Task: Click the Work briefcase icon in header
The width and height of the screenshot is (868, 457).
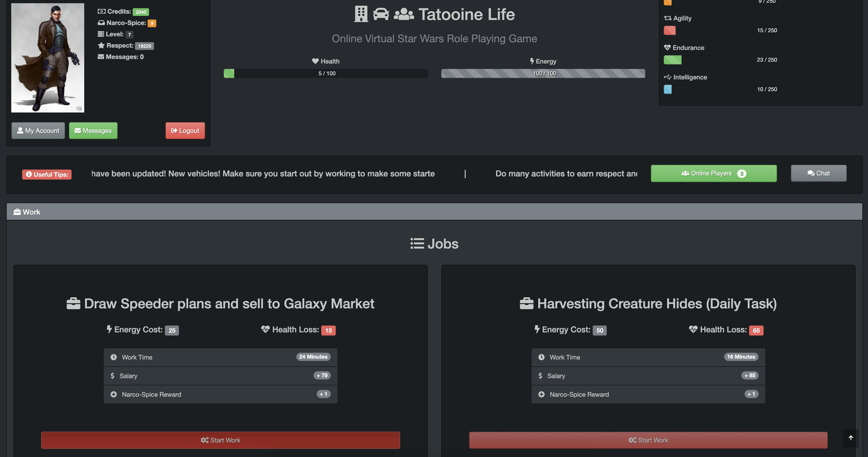Action: (17, 212)
